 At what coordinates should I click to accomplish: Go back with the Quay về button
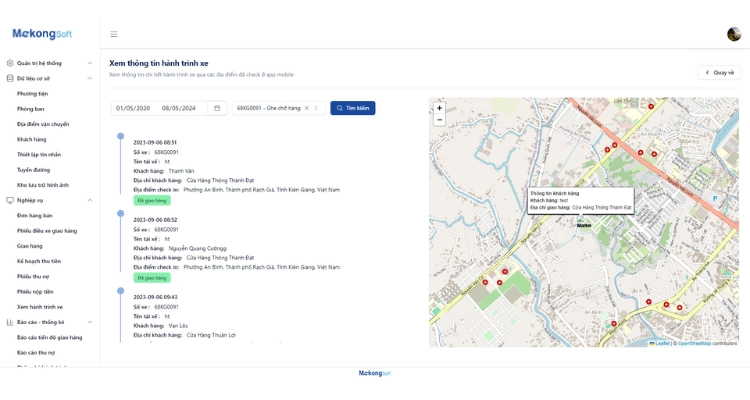720,72
